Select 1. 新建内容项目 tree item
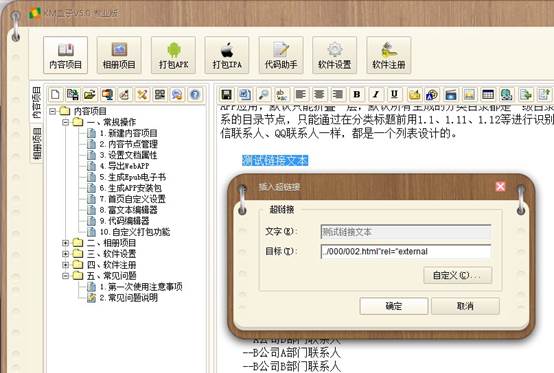 pos(128,133)
